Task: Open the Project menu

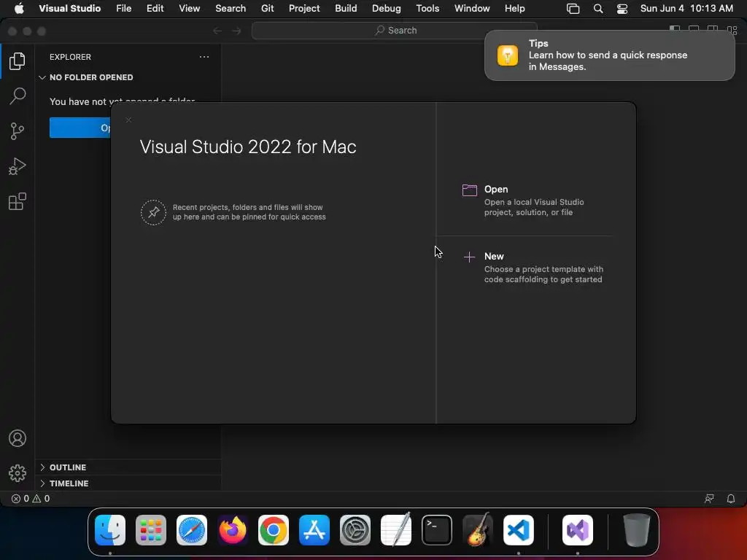Action: coord(304,8)
